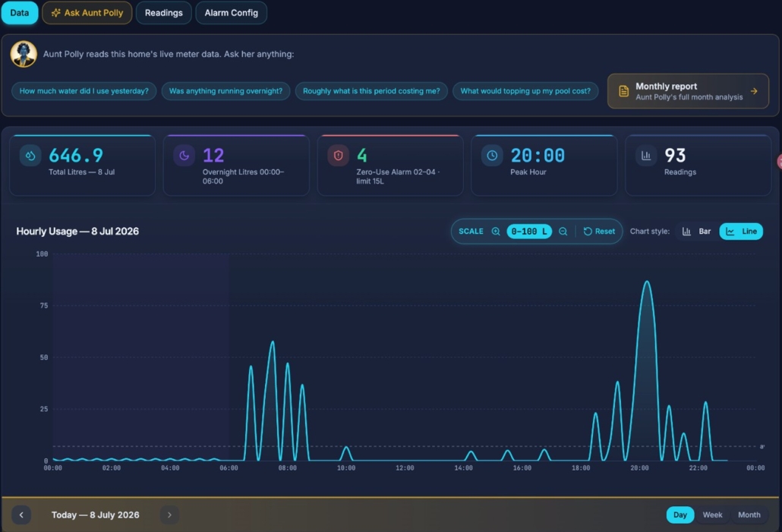Reset the chart scale
The width and height of the screenshot is (782, 532).
pos(600,231)
